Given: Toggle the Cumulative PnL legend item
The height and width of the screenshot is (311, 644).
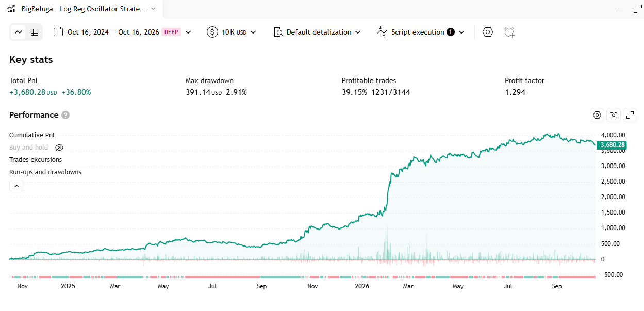Looking at the screenshot, I should [32, 135].
